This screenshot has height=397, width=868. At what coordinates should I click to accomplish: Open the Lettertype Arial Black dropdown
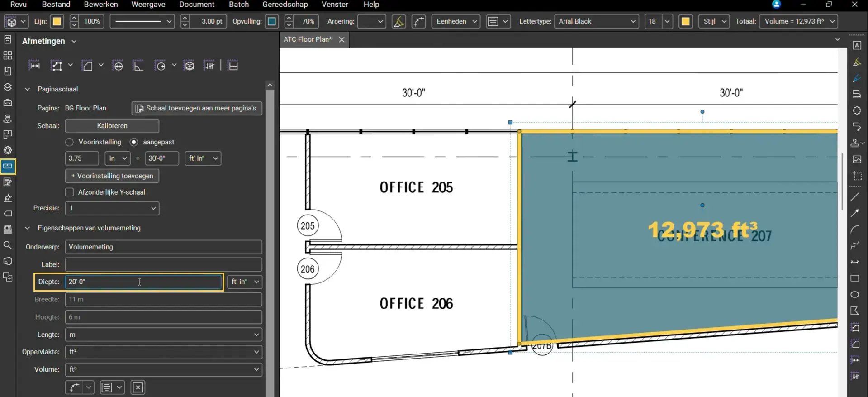pos(597,21)
